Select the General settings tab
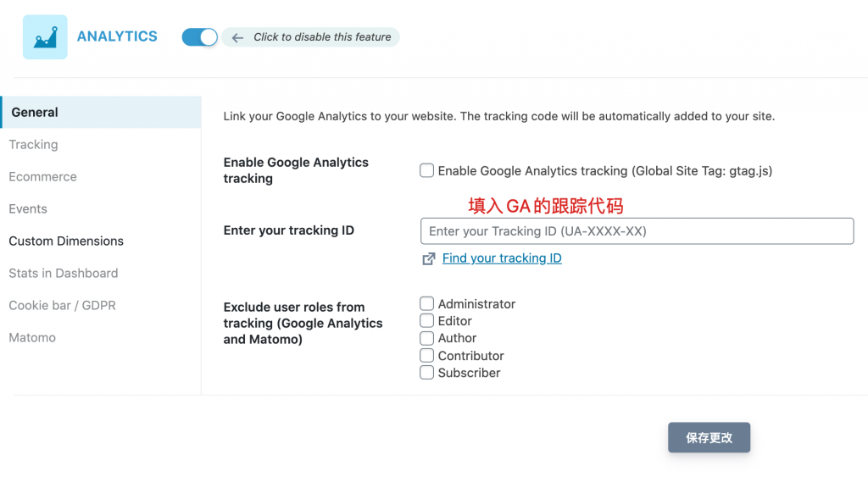 35,112
